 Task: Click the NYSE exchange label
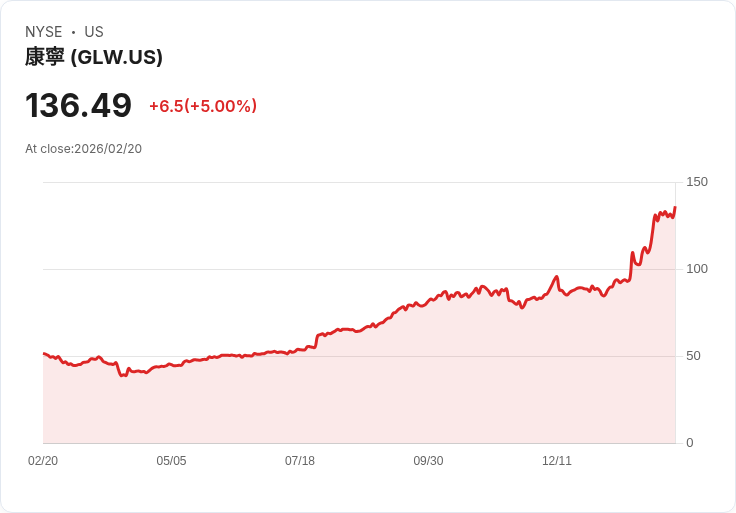[43, 32]
